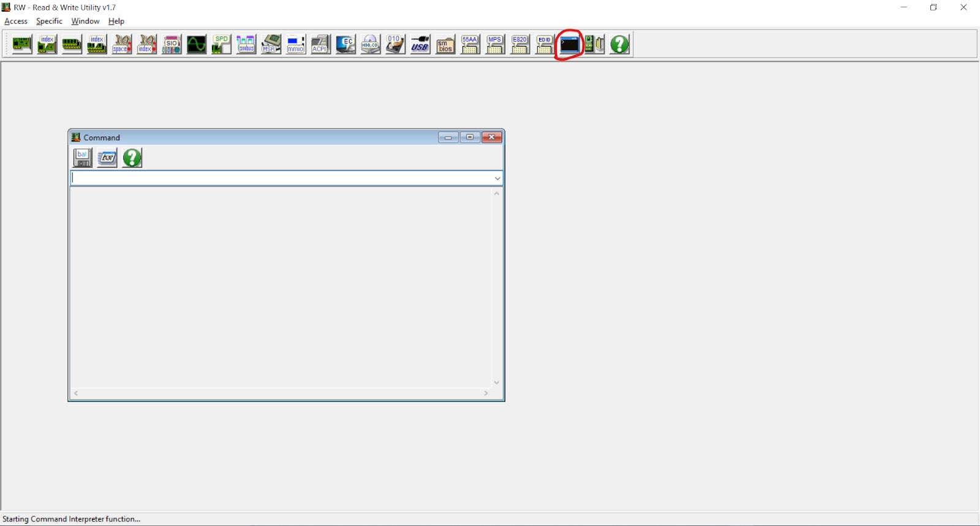Click into the command input field

coord(282,178)
